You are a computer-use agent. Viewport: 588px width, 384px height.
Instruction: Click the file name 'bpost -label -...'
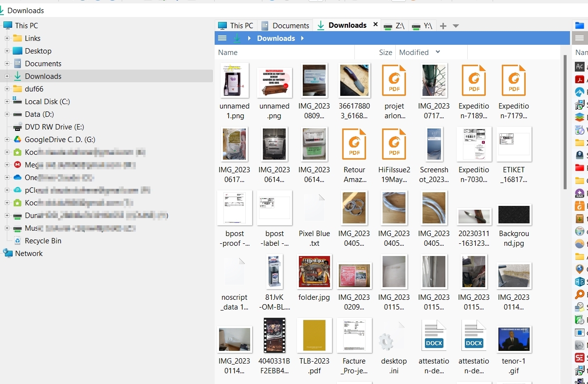tap(275, 238)
